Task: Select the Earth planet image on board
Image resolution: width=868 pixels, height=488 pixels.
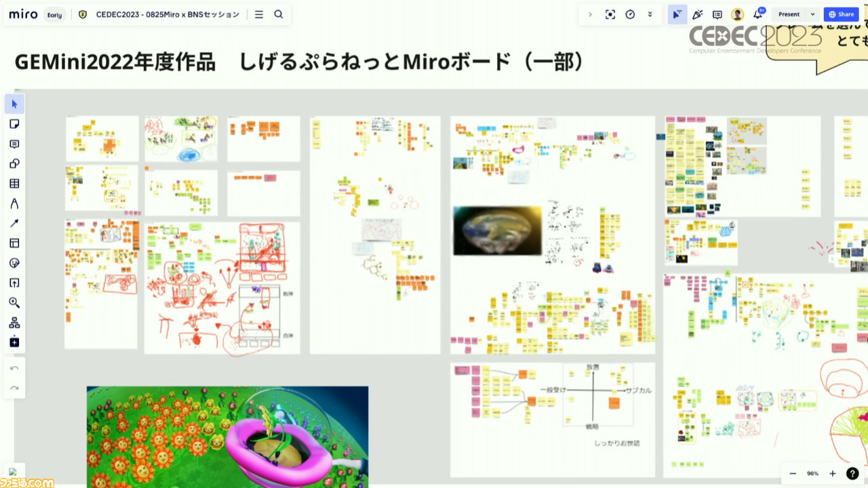Action: (498, 231)
